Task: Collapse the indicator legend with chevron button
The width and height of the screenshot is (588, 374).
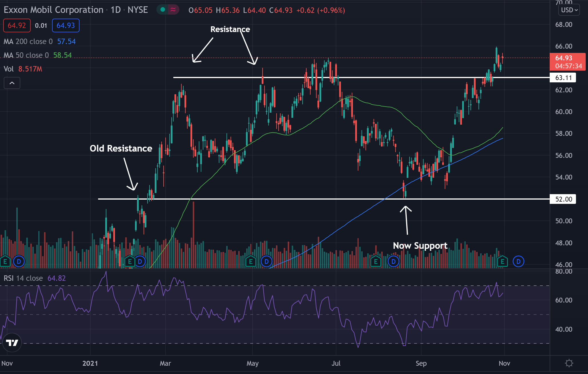Action: click(12, 83)
